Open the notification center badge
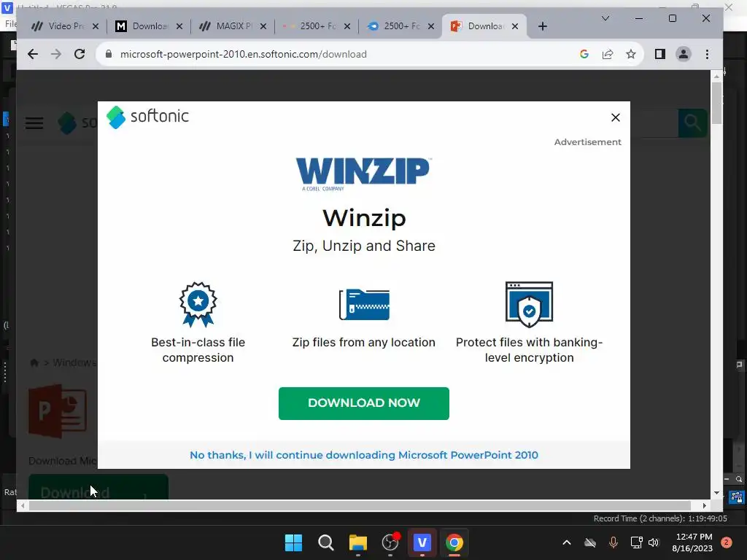The image size is (747, 560). click(727, 542)
